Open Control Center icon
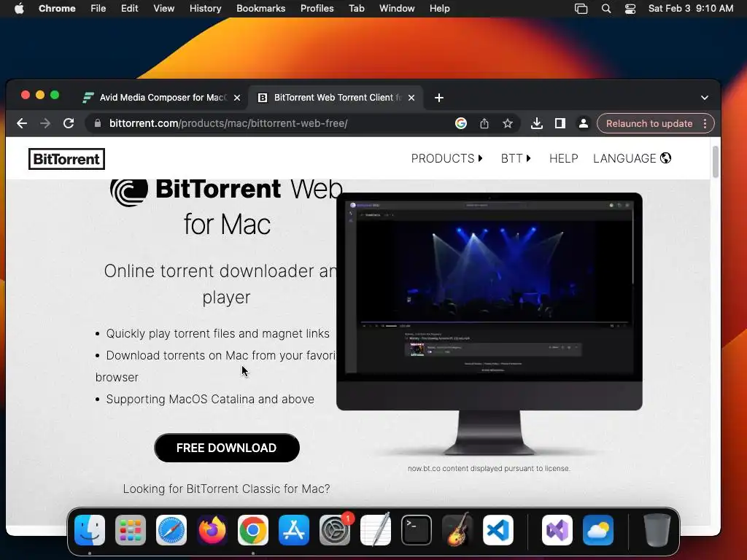Image resolution: width=747 pixels, height=560 pixels. (x=630, y=9)
